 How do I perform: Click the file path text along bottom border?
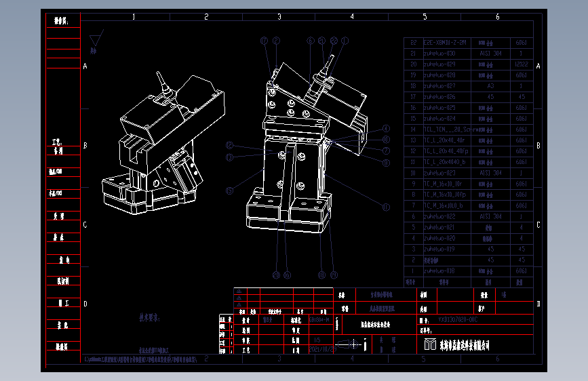140,359
